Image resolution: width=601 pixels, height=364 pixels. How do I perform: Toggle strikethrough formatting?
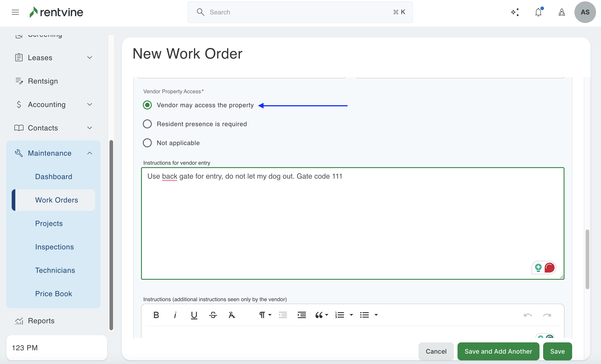(213, 315)
